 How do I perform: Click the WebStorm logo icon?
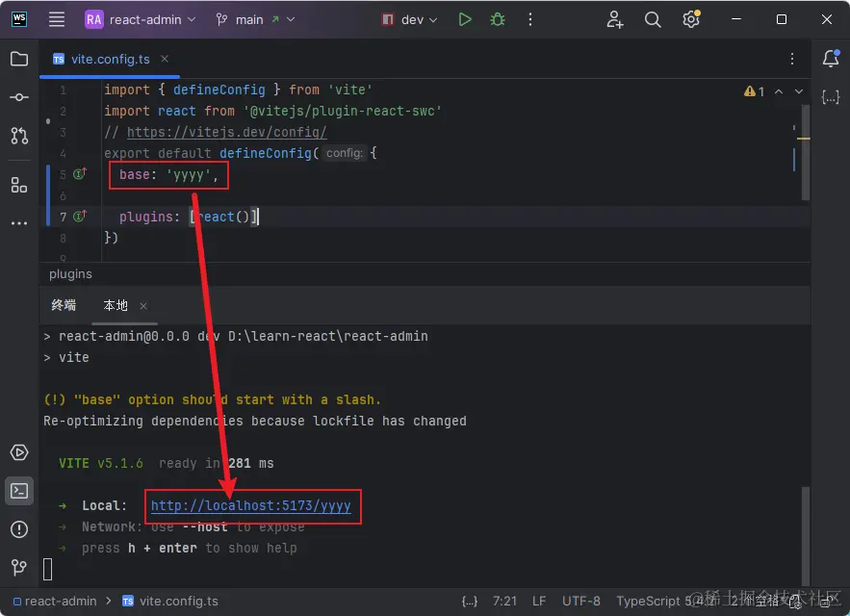click(19, 19)
